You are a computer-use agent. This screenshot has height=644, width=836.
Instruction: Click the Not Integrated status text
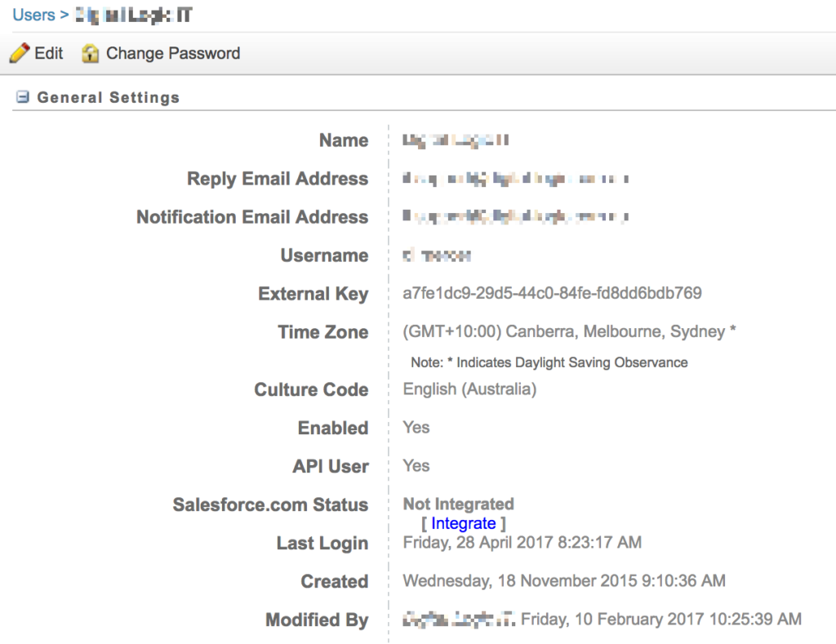tap(458, 504)
